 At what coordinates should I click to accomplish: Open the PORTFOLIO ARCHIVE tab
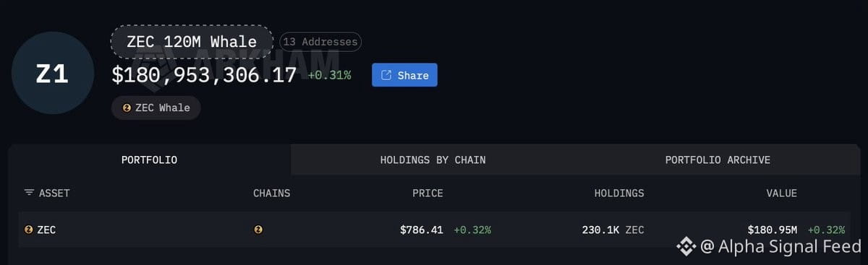coord(718,160)
